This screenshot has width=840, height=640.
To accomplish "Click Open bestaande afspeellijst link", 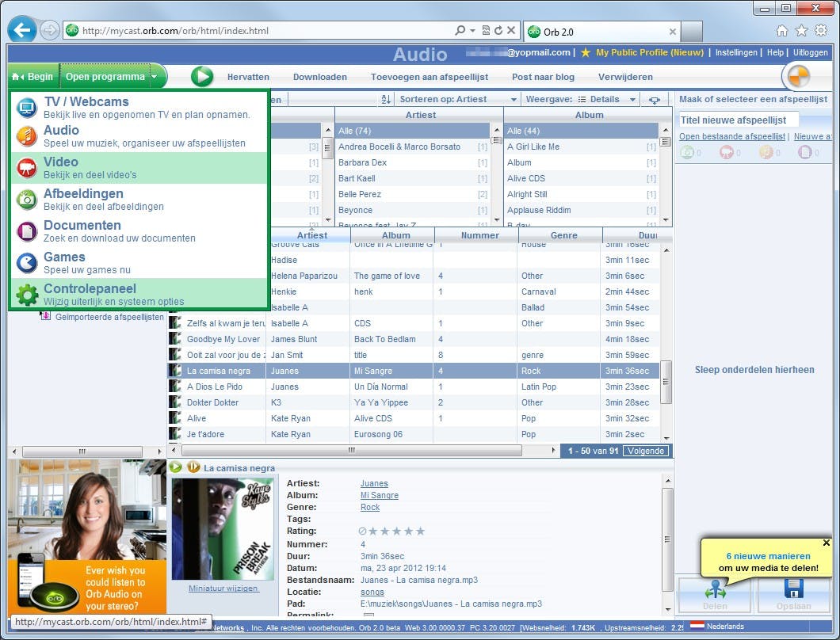I will [x=731, y=136].
